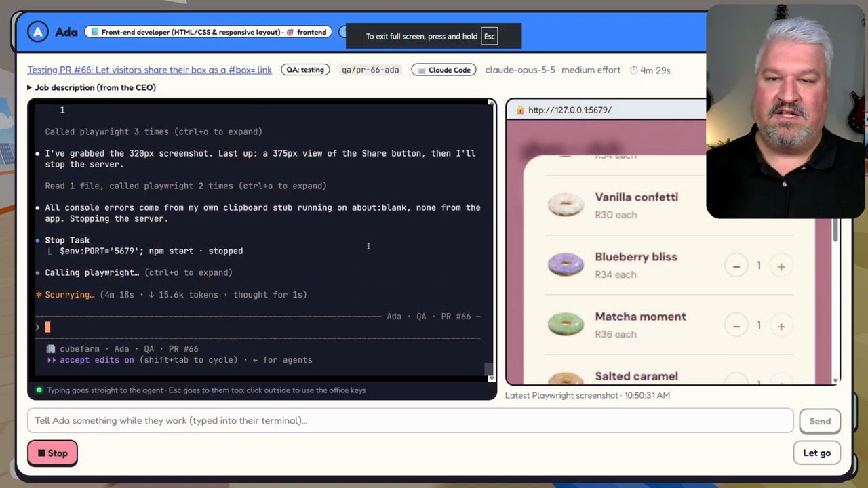Screen dimensions: 868x488
Task: Click the 'accept edits on' mode line
Action: 179,360
